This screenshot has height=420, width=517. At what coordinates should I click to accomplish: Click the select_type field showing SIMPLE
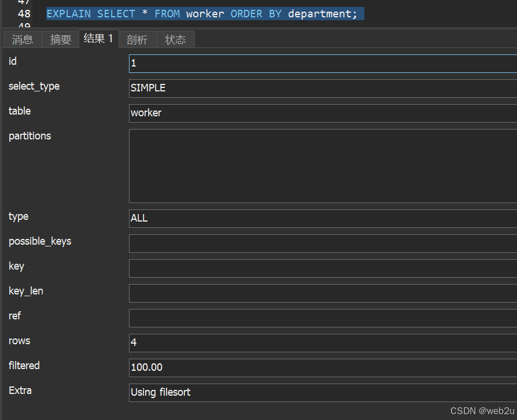point(323,89)
